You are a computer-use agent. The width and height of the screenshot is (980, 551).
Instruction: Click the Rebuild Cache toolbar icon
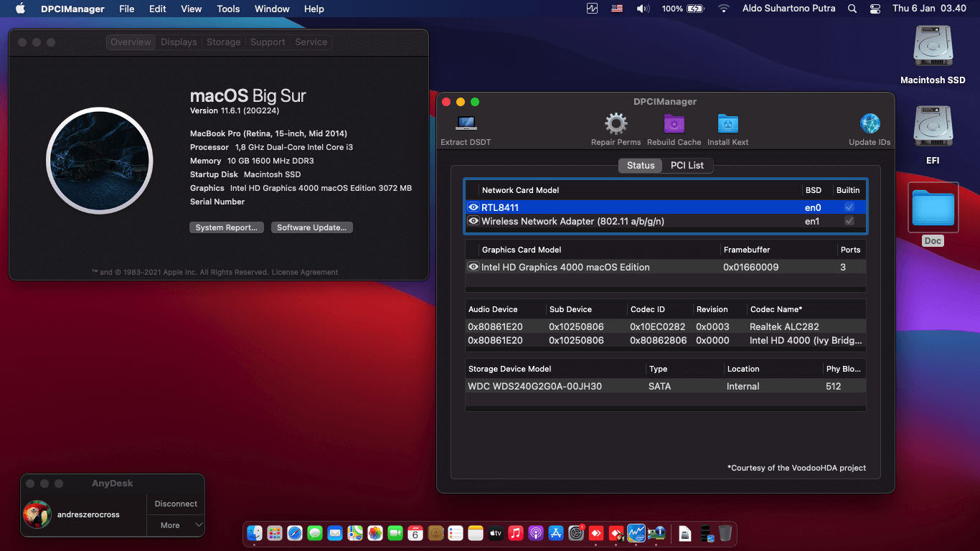674,123
